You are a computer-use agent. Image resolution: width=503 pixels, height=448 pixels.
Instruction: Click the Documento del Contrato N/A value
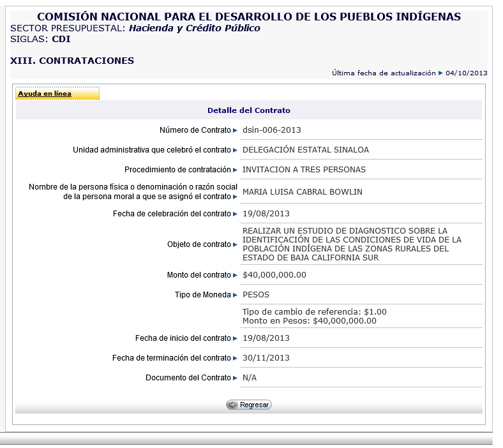coord(250,378)
